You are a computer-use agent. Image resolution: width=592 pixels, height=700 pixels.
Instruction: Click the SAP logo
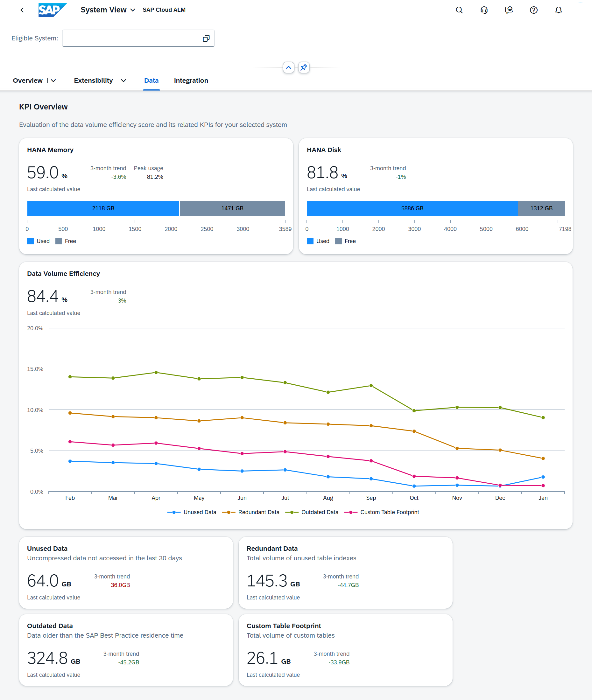tap(52, 10)
